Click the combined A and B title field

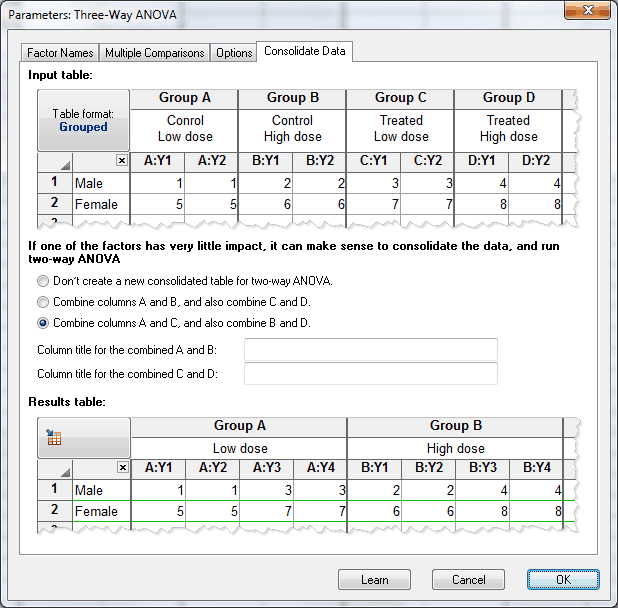point(370,349)
